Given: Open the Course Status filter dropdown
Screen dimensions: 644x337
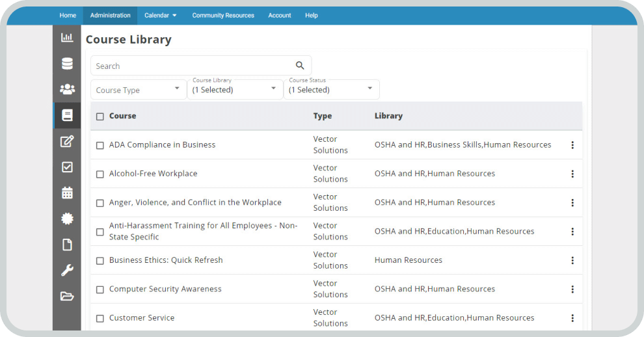Looking at the screenshot, I should coord(330,89).
